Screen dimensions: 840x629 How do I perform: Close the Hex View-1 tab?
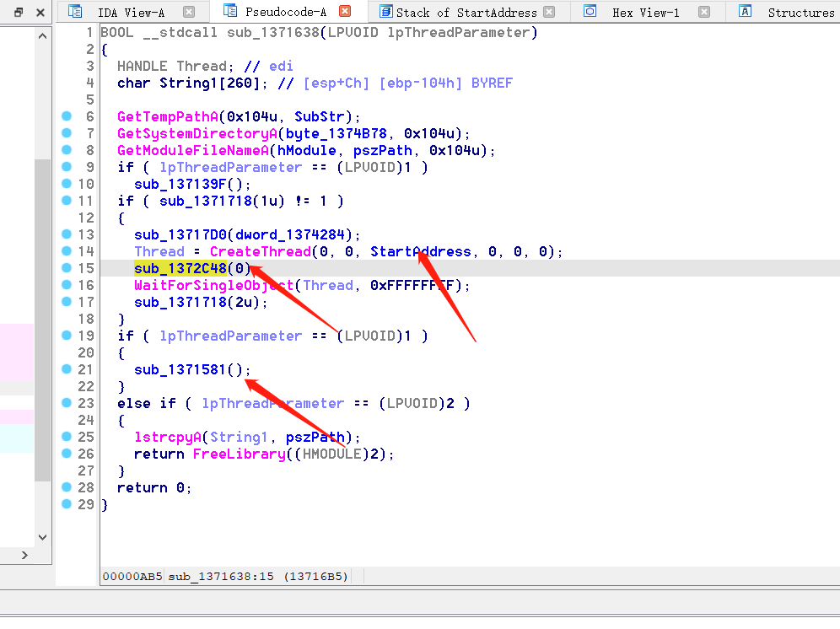[704, 12]
